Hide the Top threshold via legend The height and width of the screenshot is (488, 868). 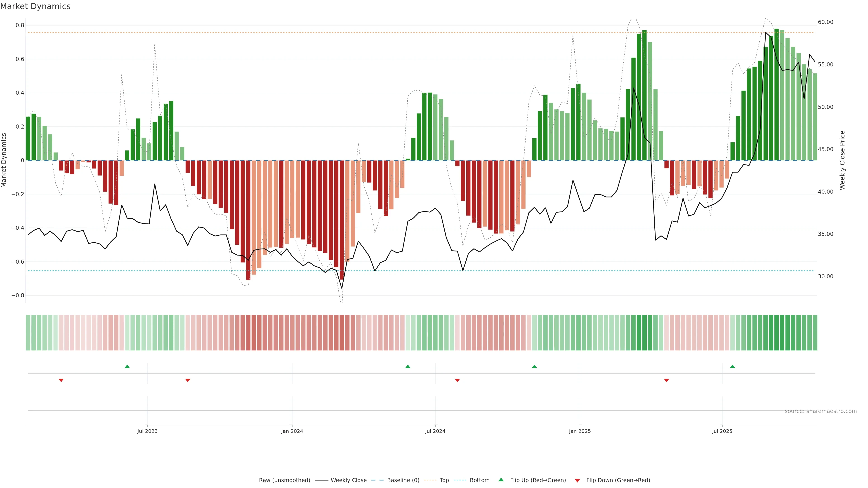click(x=444, y=480)
